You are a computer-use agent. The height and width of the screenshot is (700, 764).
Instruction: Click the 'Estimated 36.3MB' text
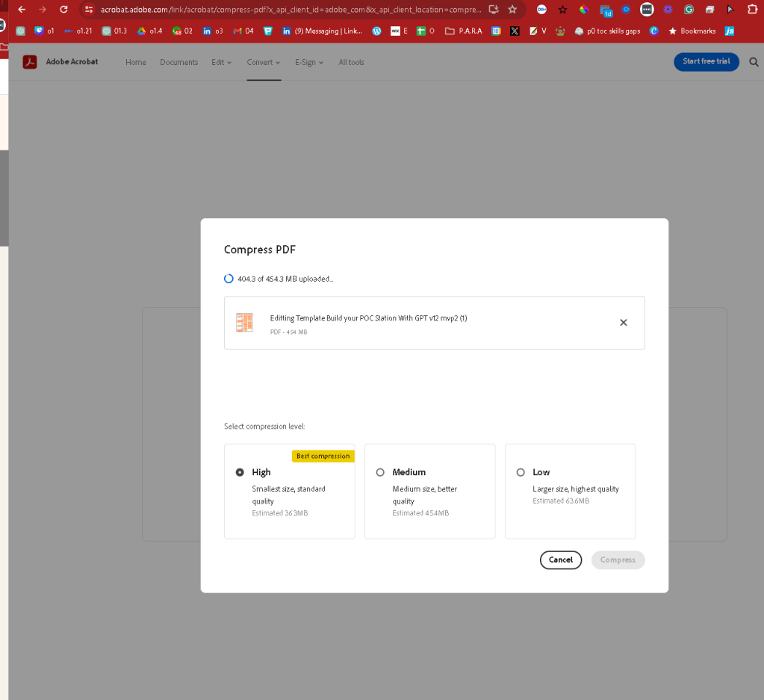[x=279, y=512]
